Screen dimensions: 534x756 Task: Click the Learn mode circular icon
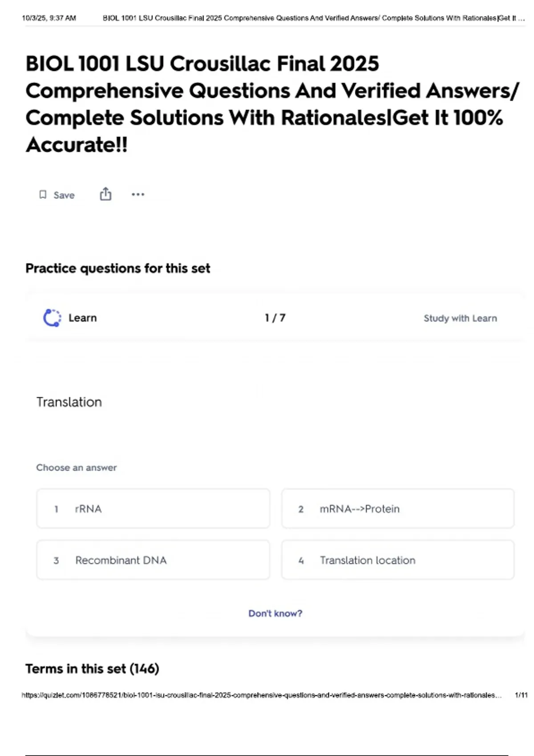tap(52, 318)
